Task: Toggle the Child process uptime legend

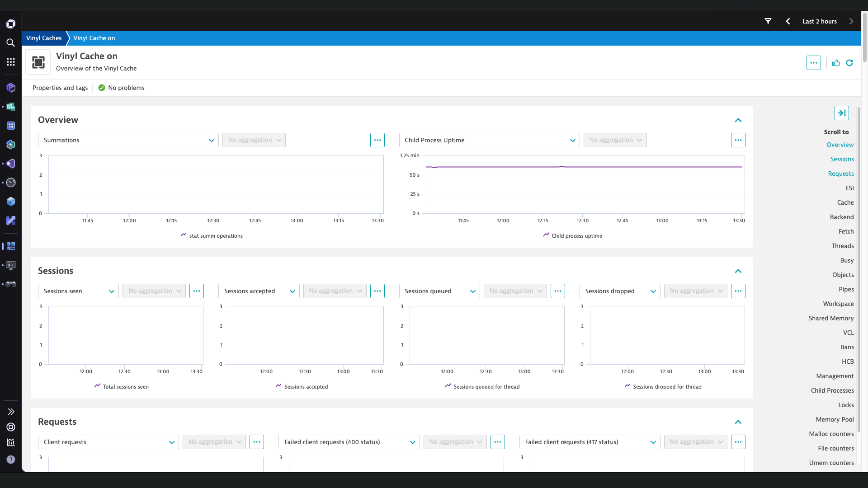Action: pyautogui.click(x=573, y=235)
